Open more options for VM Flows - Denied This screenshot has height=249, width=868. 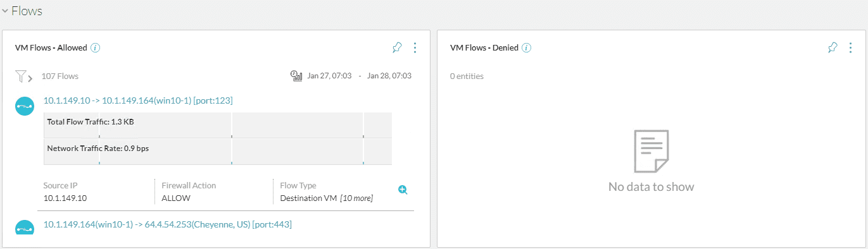(x=851, y=47)
